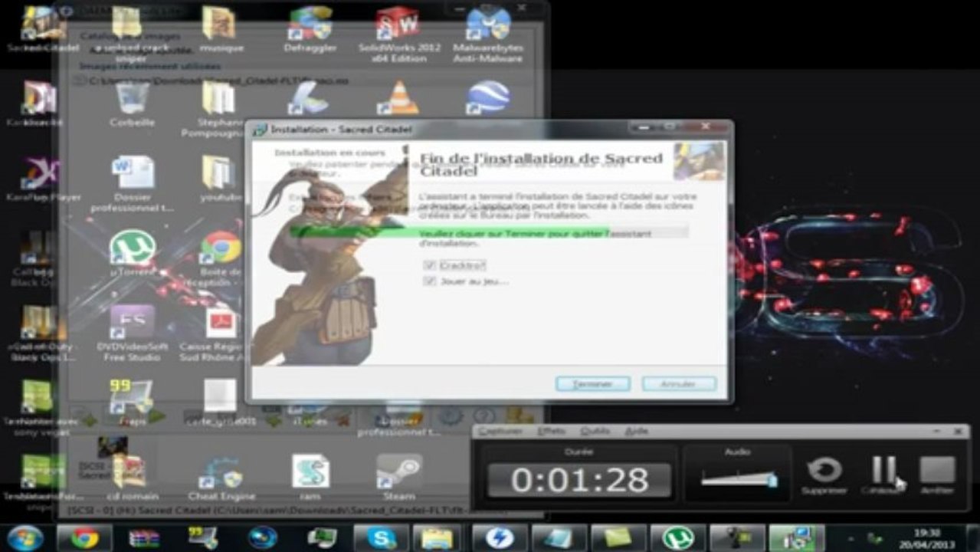Open WinRAR from the taskbar
This screenshot has height=552, width=980.
click(x=143, y=537)
